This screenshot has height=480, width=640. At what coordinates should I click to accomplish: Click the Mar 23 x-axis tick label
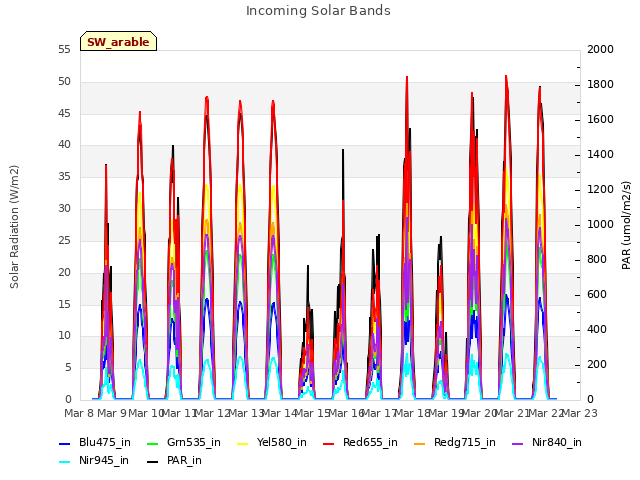point(580,413)
